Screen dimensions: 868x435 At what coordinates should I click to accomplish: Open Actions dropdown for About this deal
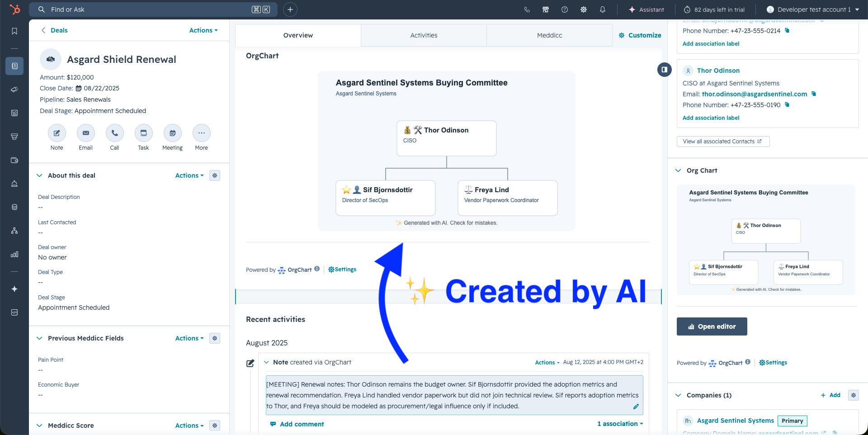coord(189,175)
